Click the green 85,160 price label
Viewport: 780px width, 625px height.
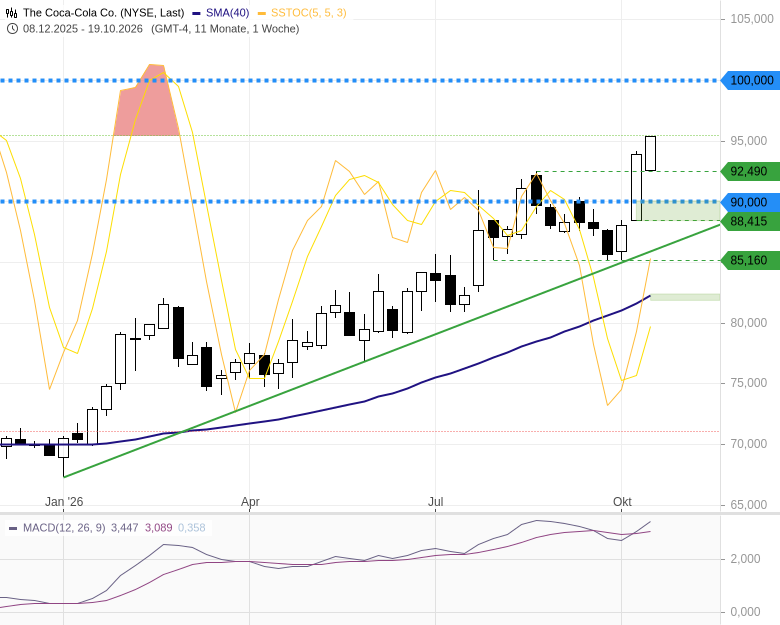pos(751,260)
